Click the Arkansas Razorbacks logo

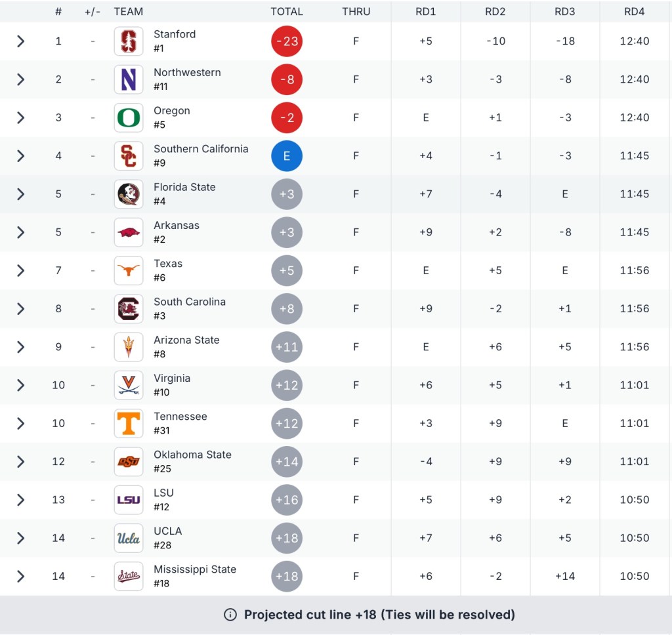pyautogui.click(x=128, y=232)
